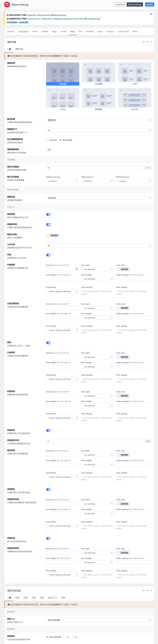Open Letter spacing help [?] in 分类排版
This screenshot has width=158, height=644.
coord(142,362)
